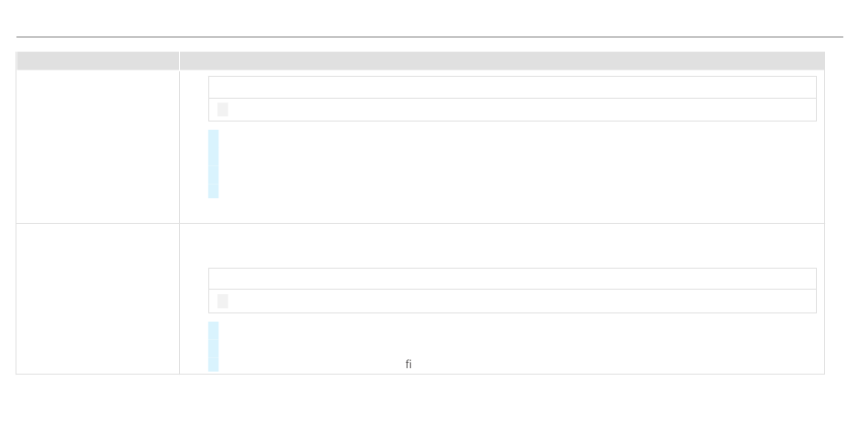The image size is (868, 434).
Task: Click the first blue block in the second row
Action: pos(213,331)
